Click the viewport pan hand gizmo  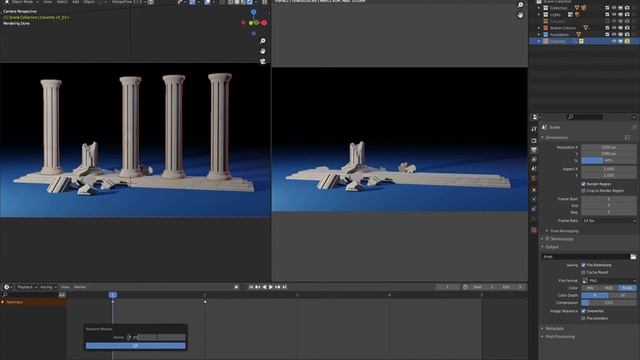click(263, 51)
